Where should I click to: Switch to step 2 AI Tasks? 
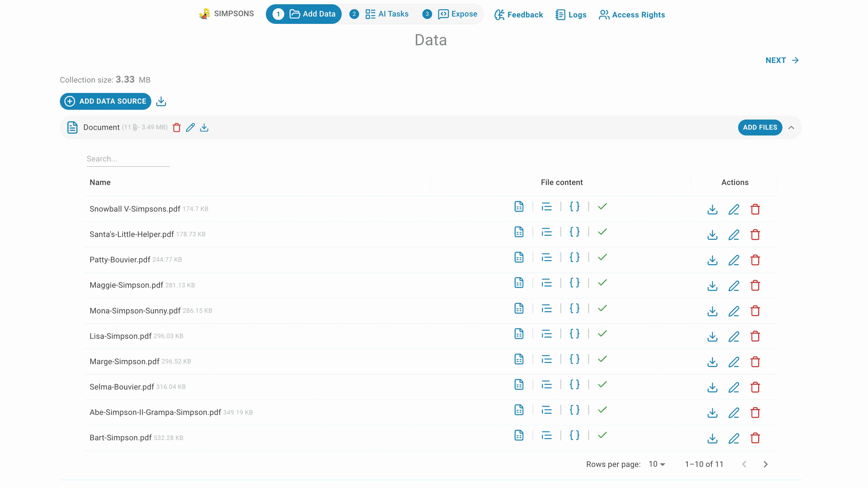pyautogui.click(x=379, y=14)
